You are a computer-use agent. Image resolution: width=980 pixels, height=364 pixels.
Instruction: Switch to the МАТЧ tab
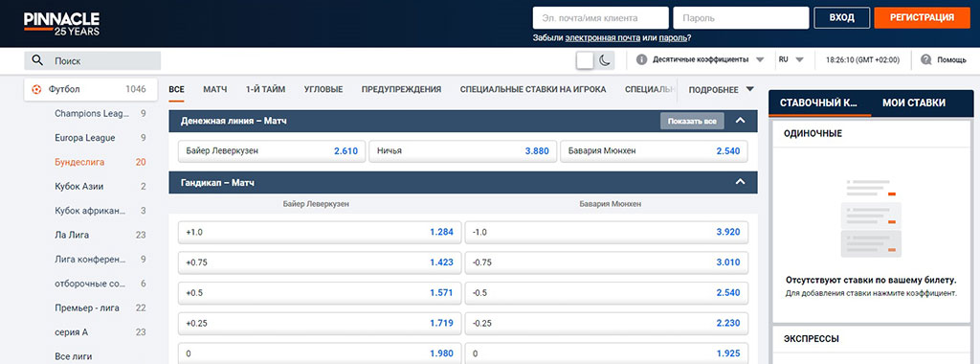click(x=215, y=89)
